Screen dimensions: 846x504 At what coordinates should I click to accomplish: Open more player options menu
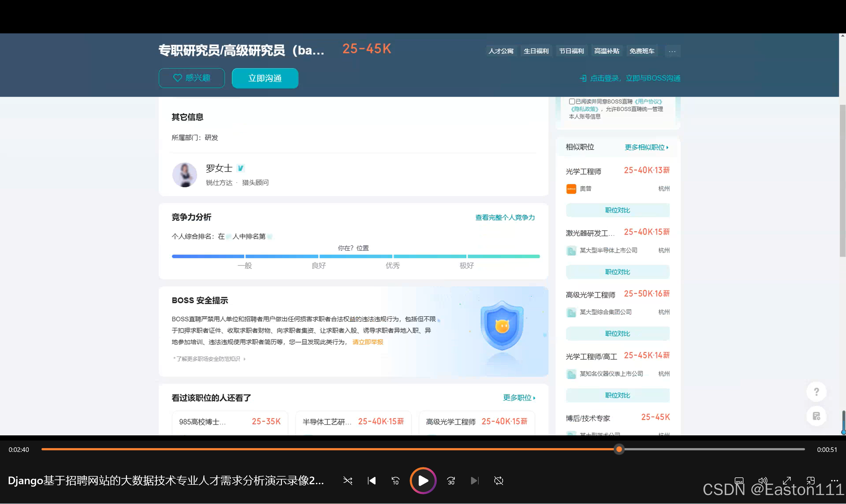(x=834, y=480)
